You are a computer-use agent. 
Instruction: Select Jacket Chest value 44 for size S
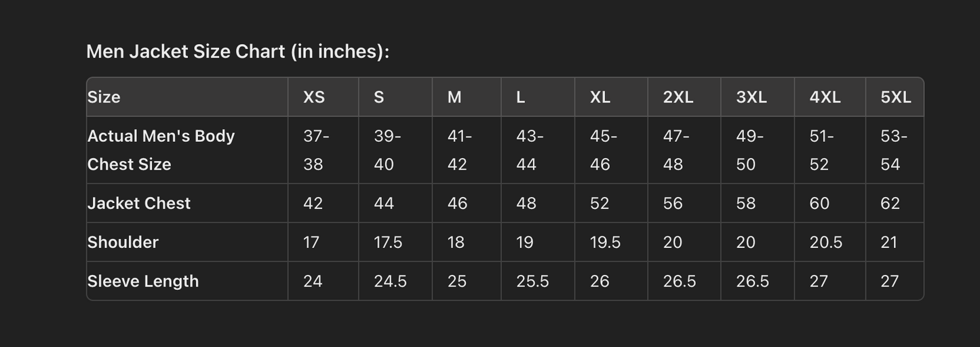[x=384, y=203]
